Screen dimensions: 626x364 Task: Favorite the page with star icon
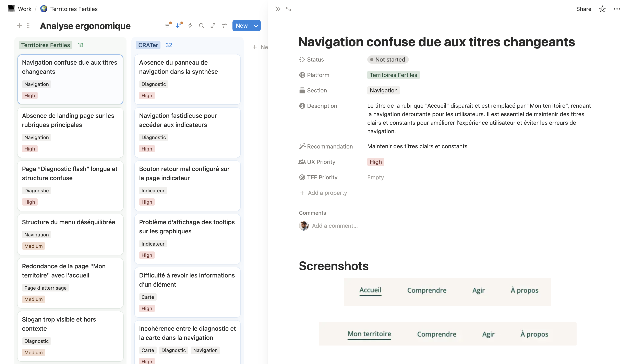tap(602, 9)
